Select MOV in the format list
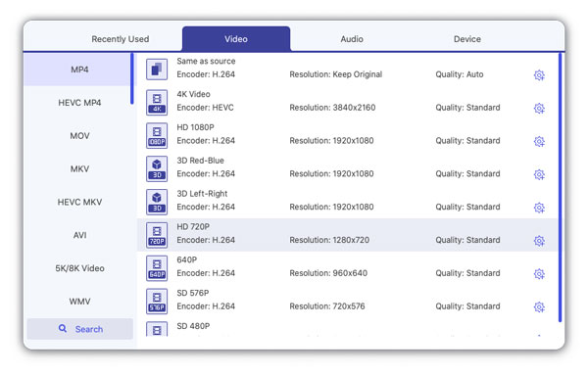 79,136
